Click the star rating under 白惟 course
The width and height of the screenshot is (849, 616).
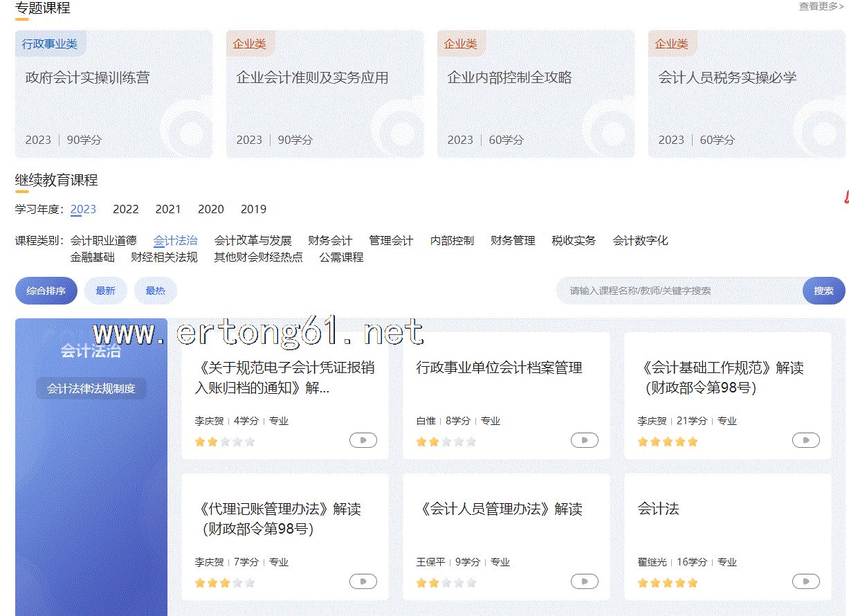[446, 442]
